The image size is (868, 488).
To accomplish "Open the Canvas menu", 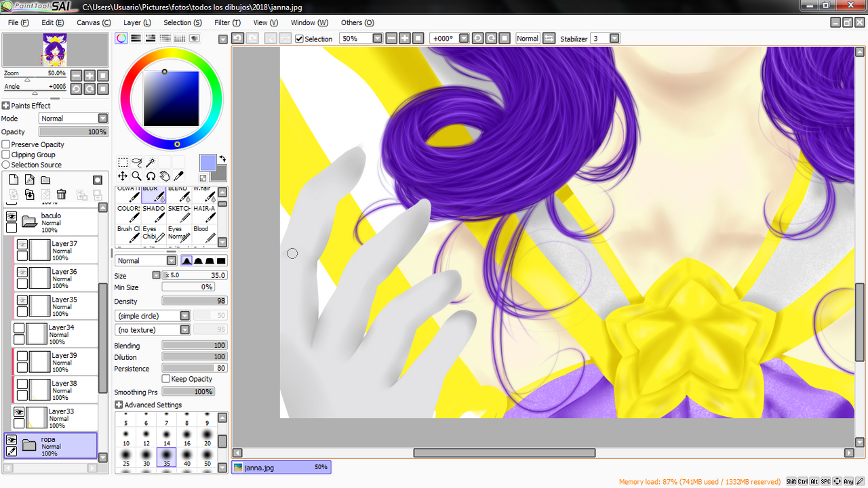I will point(94,22).
